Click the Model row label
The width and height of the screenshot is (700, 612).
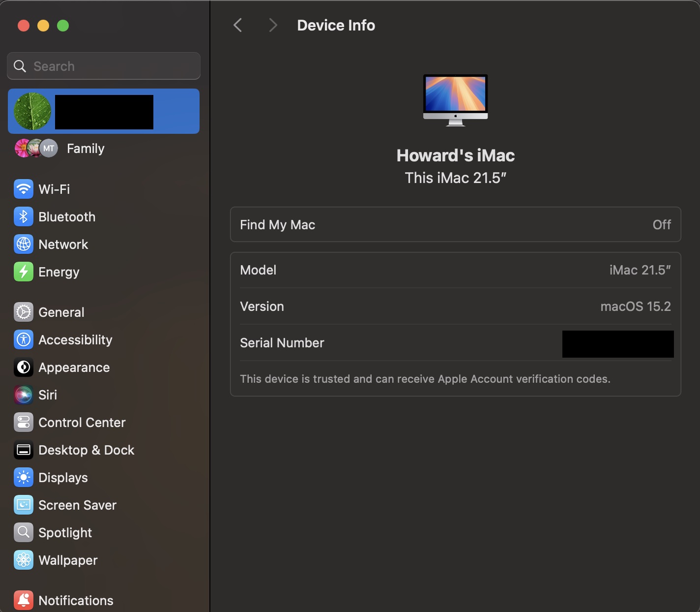pos(258,270)
